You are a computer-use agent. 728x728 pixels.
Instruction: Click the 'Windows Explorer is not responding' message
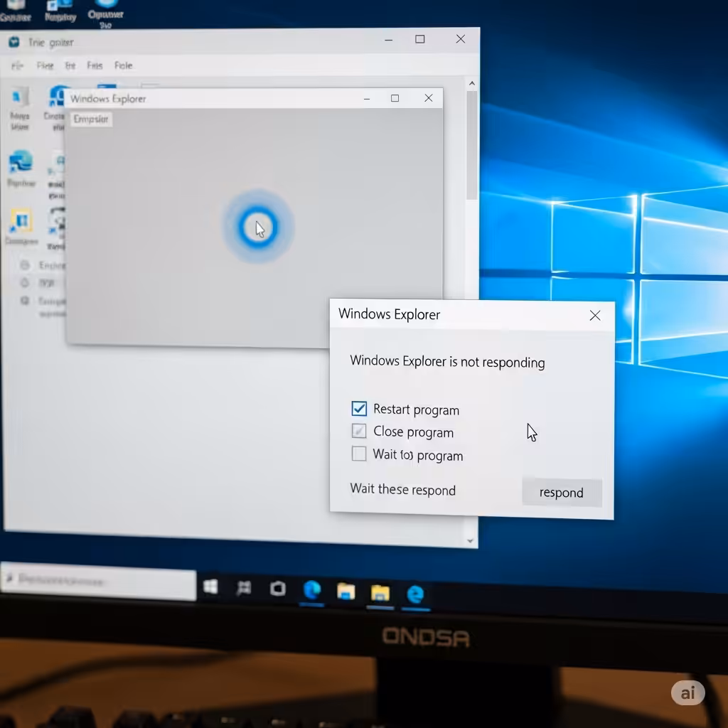[x=447, y=362]
